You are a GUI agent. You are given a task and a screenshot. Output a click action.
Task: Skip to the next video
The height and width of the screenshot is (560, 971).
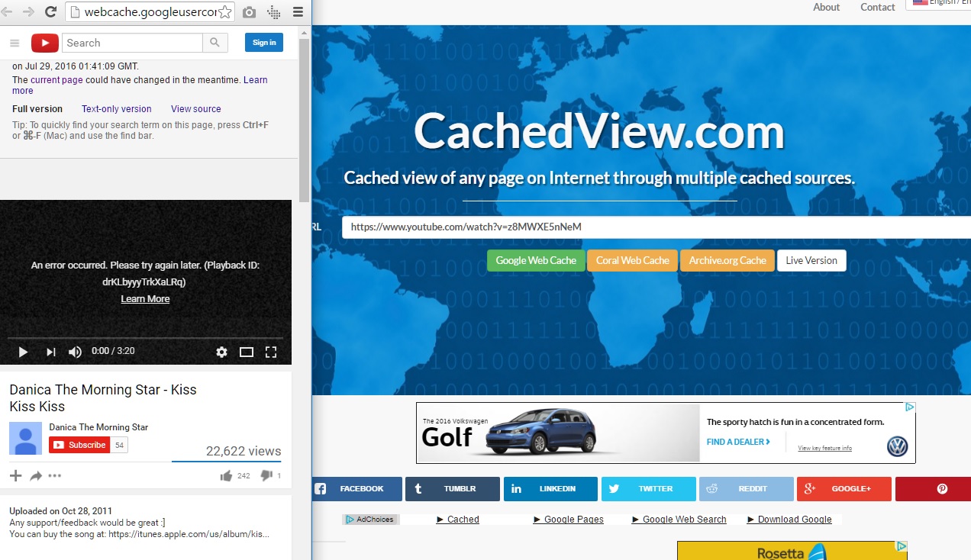50,352
